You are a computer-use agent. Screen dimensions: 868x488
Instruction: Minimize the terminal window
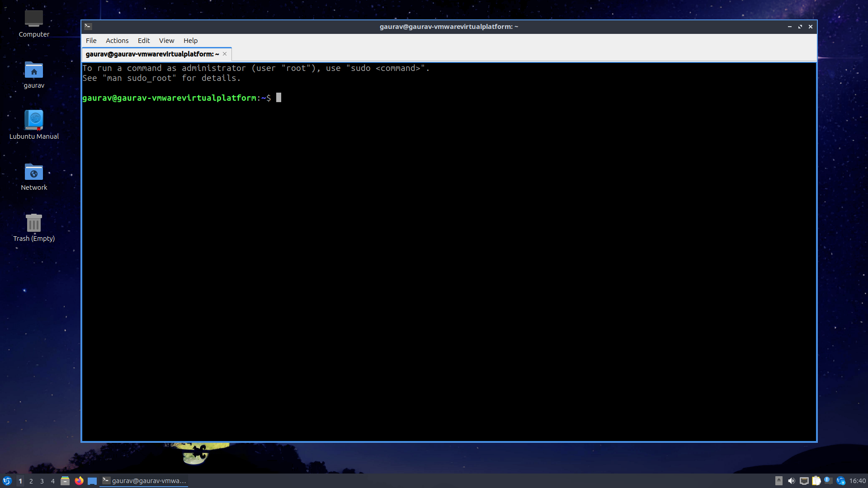point(790,27)
